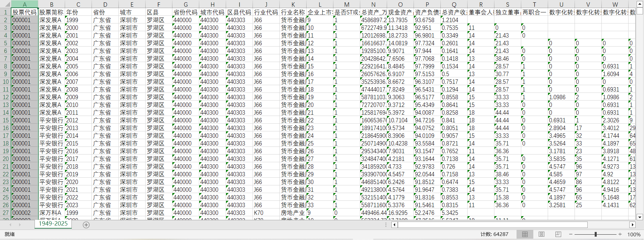
Task: Click year 2012 cell in row 15
Action: (x=78, y=120)
